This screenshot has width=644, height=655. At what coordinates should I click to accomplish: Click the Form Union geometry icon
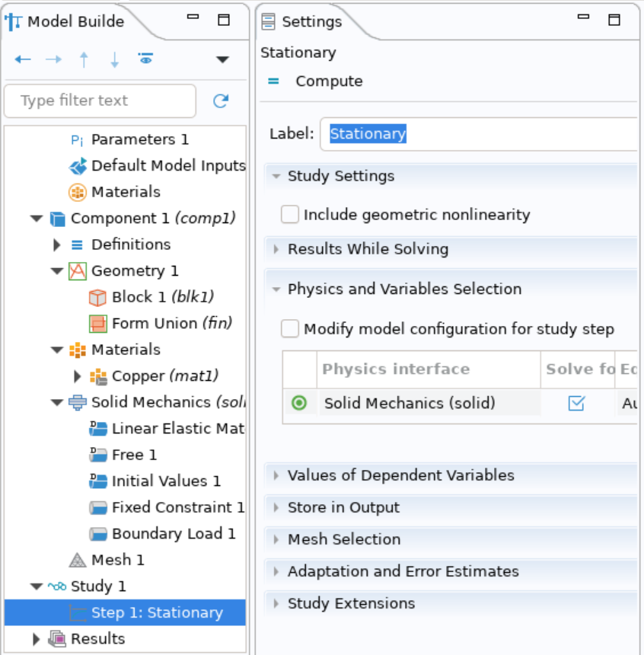(x=97, y=324)
